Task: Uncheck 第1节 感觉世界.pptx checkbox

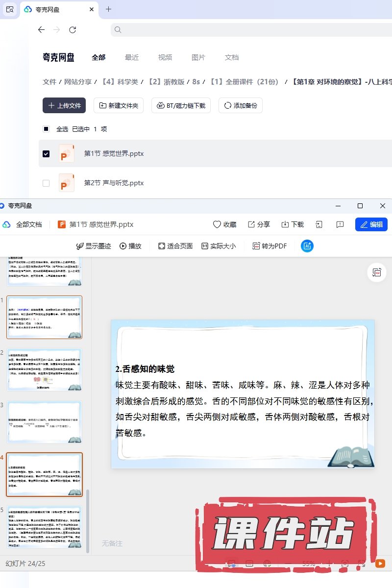Action: click(46, 154)
